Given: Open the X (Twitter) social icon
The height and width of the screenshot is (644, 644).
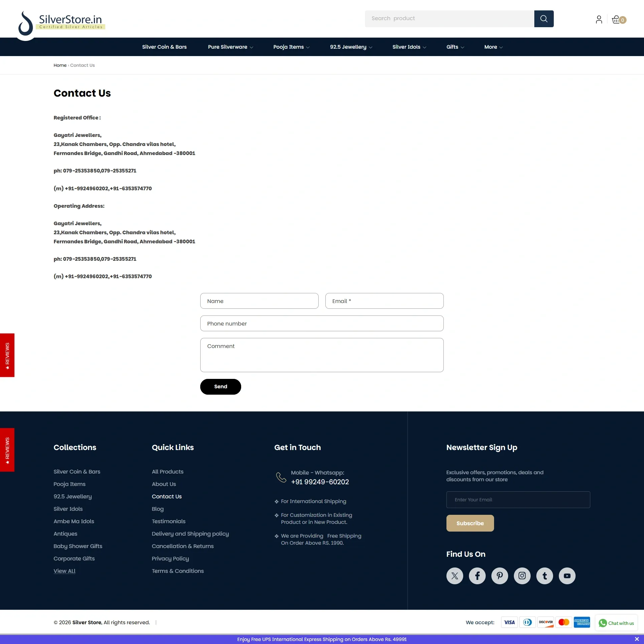Looking at the screenshot, I should [455, 576].
